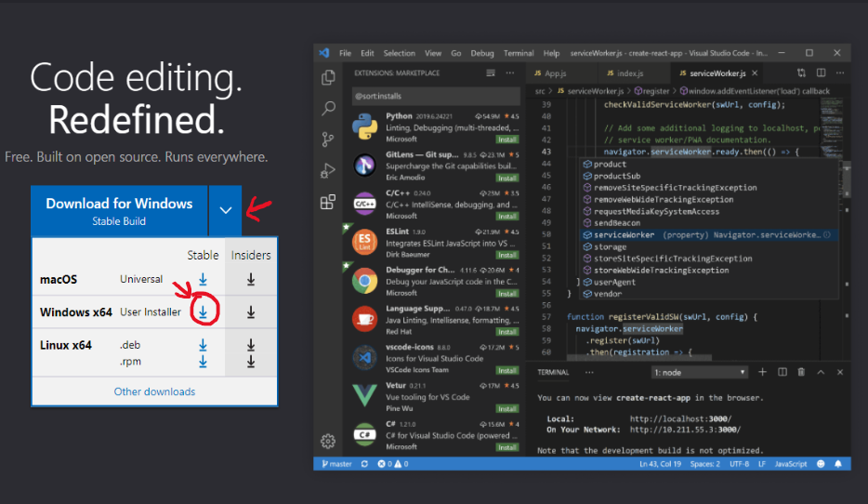The height and width of the screenshot is (504, 868).
Task: Open the notifications bell icon
Action: (838, 464)
